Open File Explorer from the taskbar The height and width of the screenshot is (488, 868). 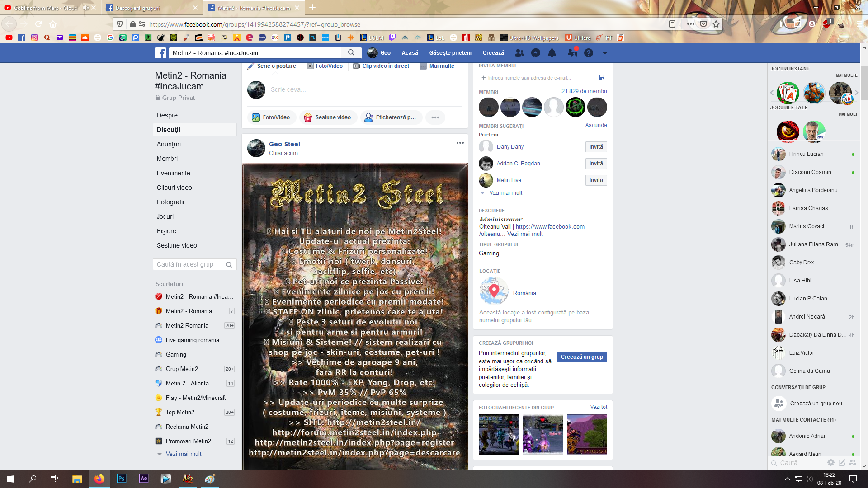[77, 479]
